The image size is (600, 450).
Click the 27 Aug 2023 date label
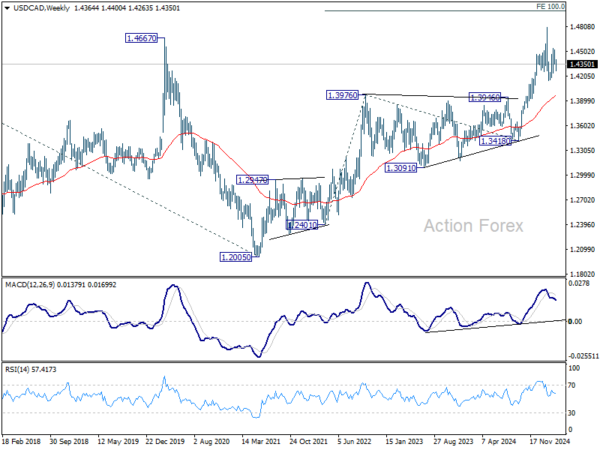453,441
